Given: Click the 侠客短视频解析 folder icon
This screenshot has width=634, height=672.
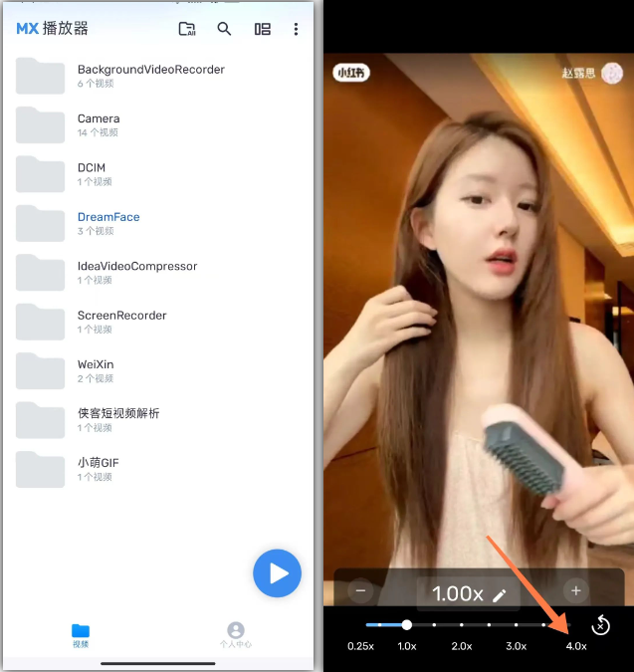Looking at the screenshot, I should click(x=40, y=420).
